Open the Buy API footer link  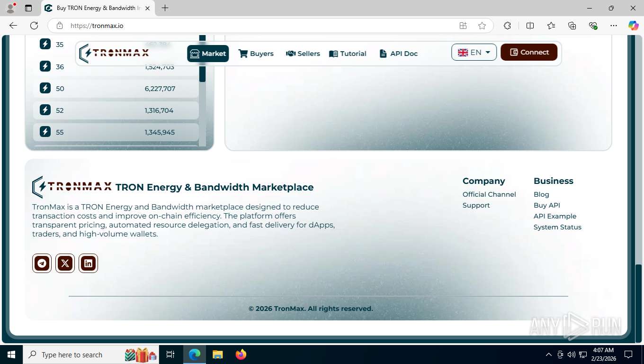coord(547,205)
